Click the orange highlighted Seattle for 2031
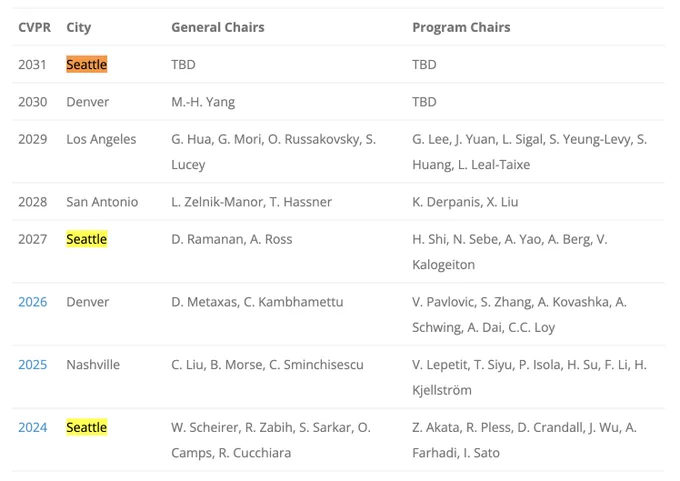This screenshot has width=680, height=481. click(x=87, y=65)
